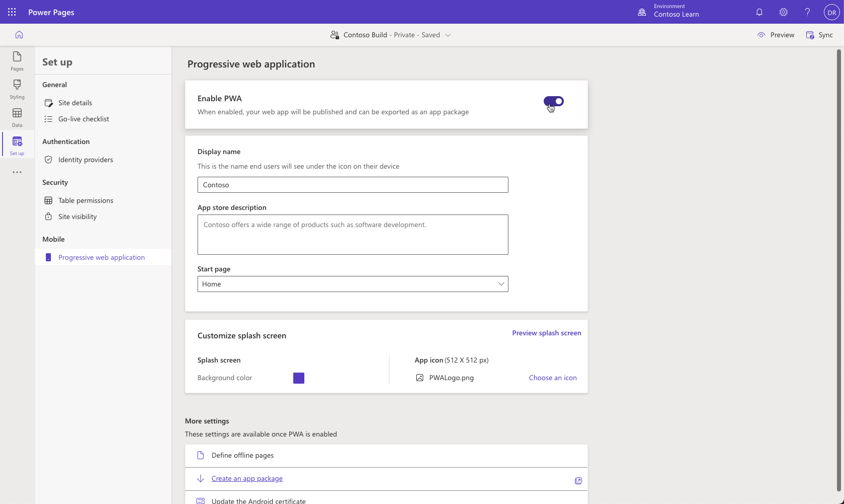
Task: Show more sidebar options via ellipsis icon
Action: [x=17, y=172]
